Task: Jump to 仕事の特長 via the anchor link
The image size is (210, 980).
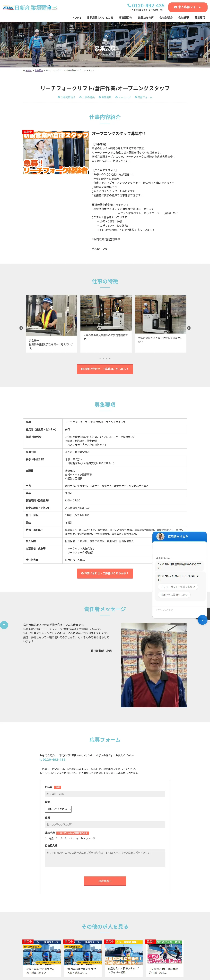Action: [87, 97]
